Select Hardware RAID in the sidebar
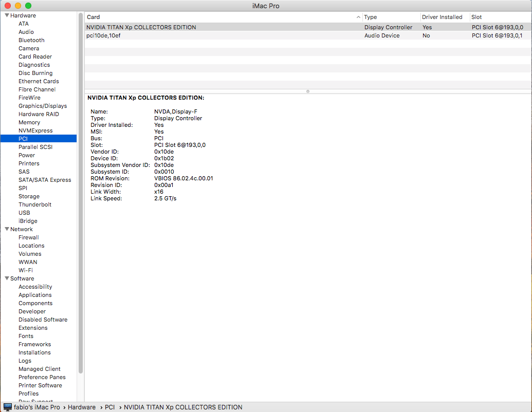The width and height of the screenshot is (532, 412). pos(39,114)
